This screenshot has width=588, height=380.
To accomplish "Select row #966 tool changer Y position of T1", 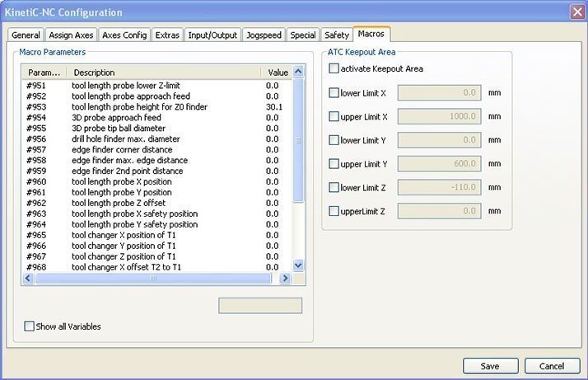I will 156,246.
